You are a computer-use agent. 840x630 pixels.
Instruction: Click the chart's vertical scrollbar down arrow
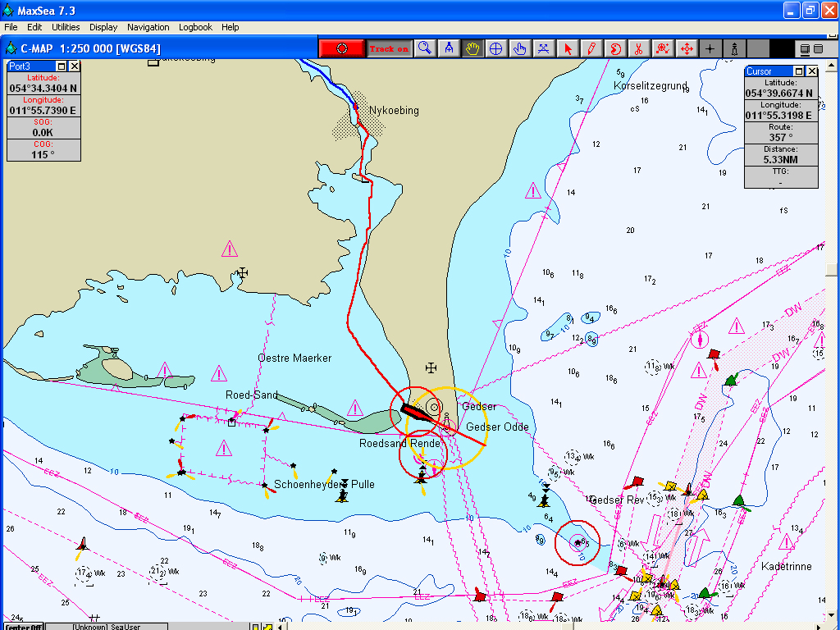[x=832, y=615]
